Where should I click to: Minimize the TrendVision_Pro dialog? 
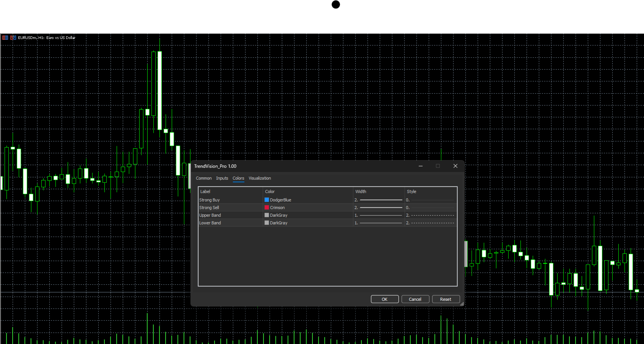(x=421, y=166)
